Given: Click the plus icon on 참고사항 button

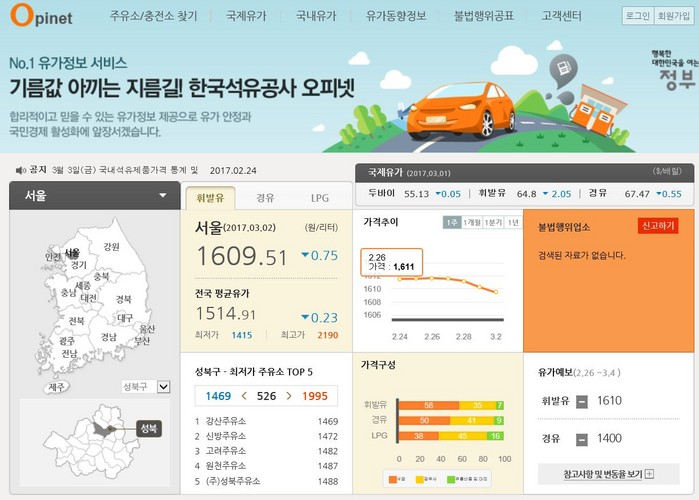Looking at the screenshot, I should (648, 474).
